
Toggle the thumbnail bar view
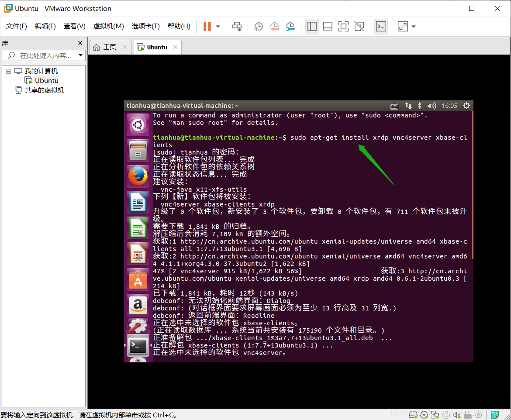328,26
